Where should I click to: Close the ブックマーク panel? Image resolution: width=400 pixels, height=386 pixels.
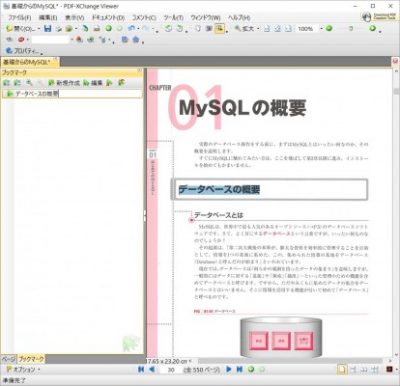click(x=140, y=70)
